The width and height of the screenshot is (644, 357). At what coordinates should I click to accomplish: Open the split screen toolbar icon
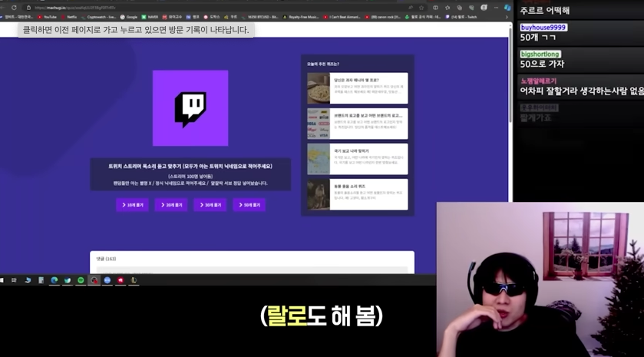coord(435,8)
